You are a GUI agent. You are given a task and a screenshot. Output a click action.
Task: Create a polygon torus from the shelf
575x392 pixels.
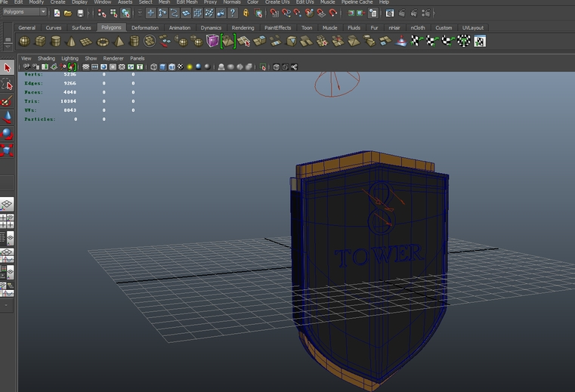(x=102, y=42)
